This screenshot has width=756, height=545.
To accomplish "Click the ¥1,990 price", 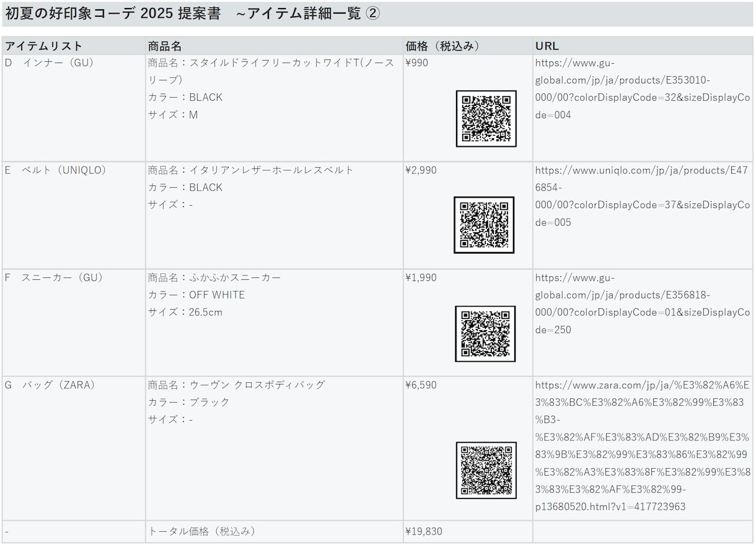I will [421, 277].
